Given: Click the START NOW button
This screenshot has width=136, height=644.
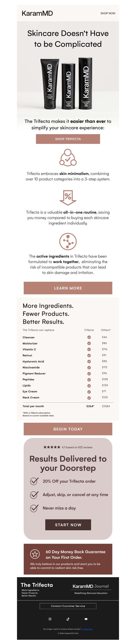Looking at the screenshot, I should (x=68, y=524).
